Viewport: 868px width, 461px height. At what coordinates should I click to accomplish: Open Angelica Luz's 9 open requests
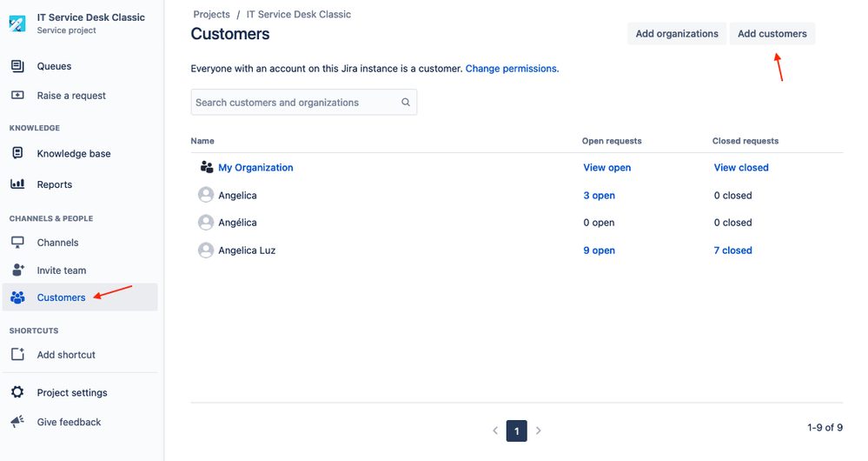[599, 251]
